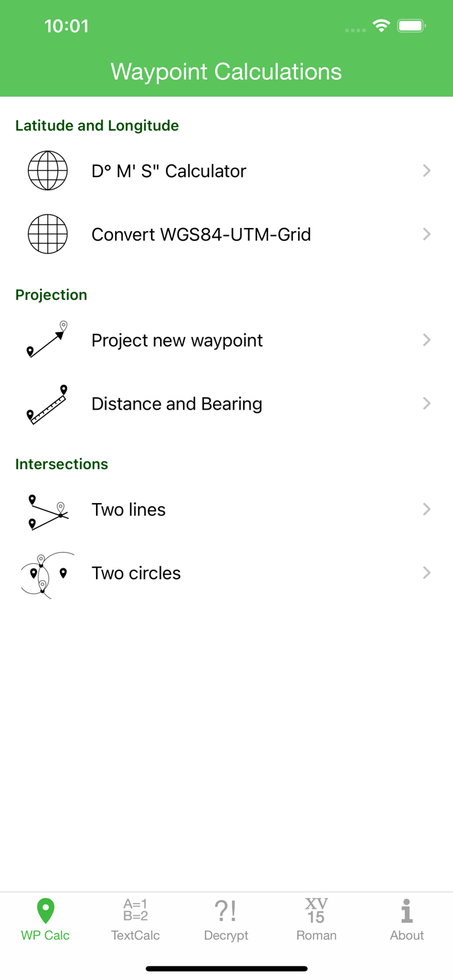Tap the battery indicator in the status bar
Screen dimensions: 453x980
pos(412,26)
